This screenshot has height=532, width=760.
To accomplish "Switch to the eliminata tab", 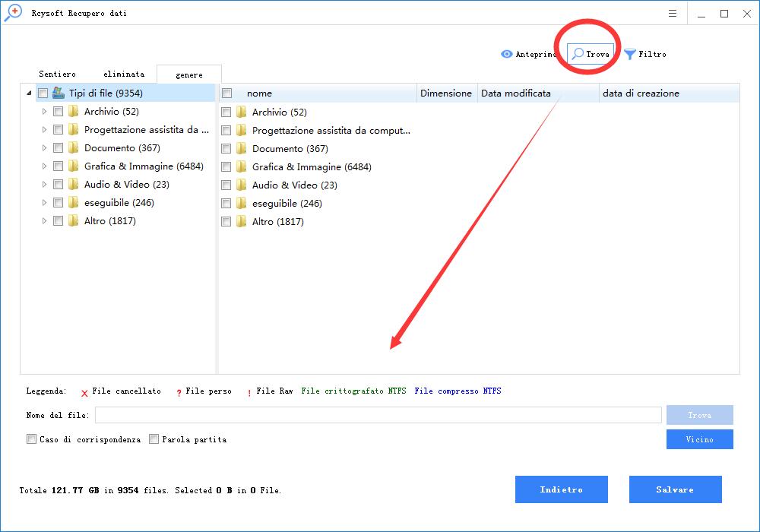I will click(x=124, y=74).
